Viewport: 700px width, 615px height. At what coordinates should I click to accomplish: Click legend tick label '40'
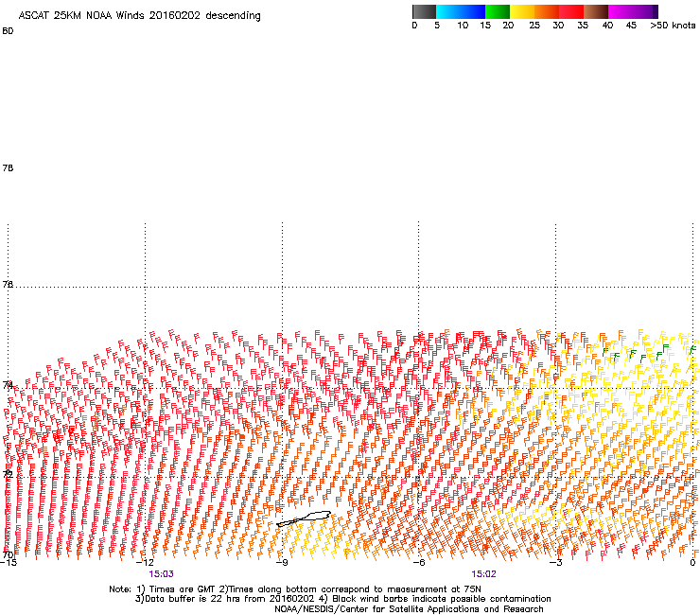607,26
